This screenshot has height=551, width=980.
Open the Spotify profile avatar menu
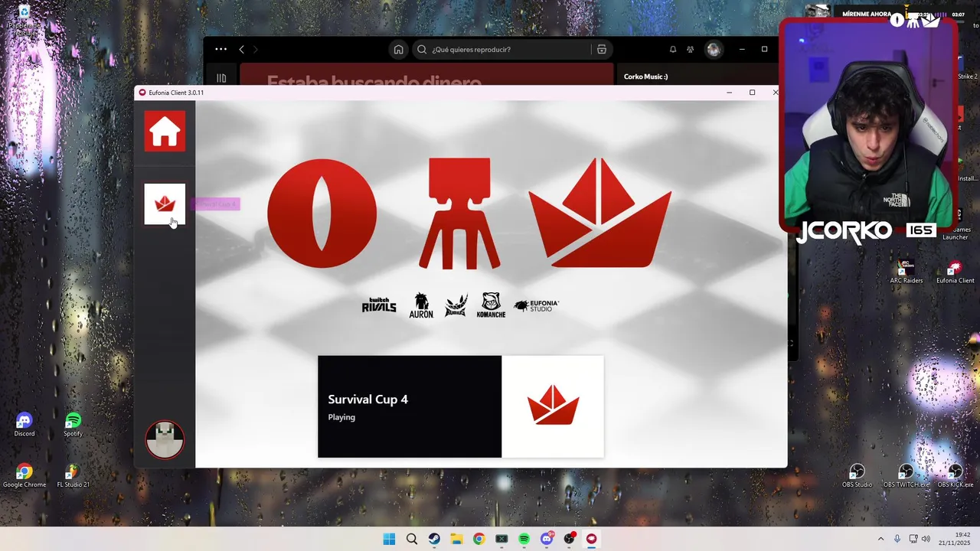click(714, 49)
